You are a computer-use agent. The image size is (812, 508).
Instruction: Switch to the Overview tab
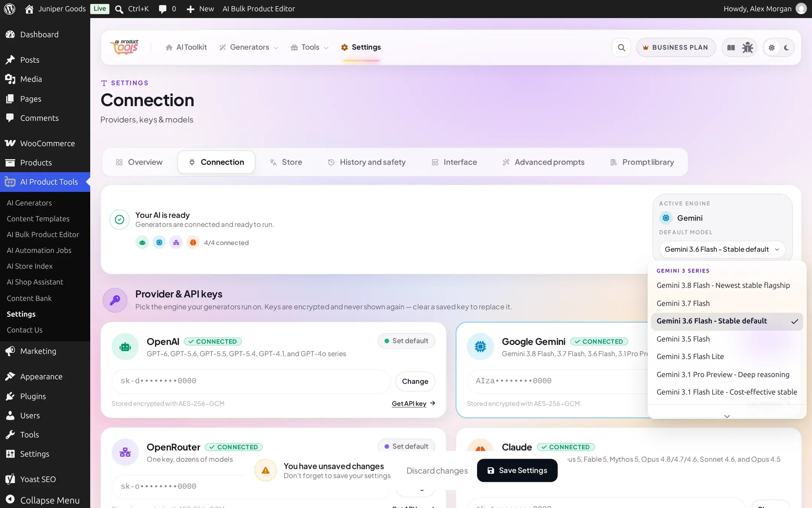coord(139,162)
